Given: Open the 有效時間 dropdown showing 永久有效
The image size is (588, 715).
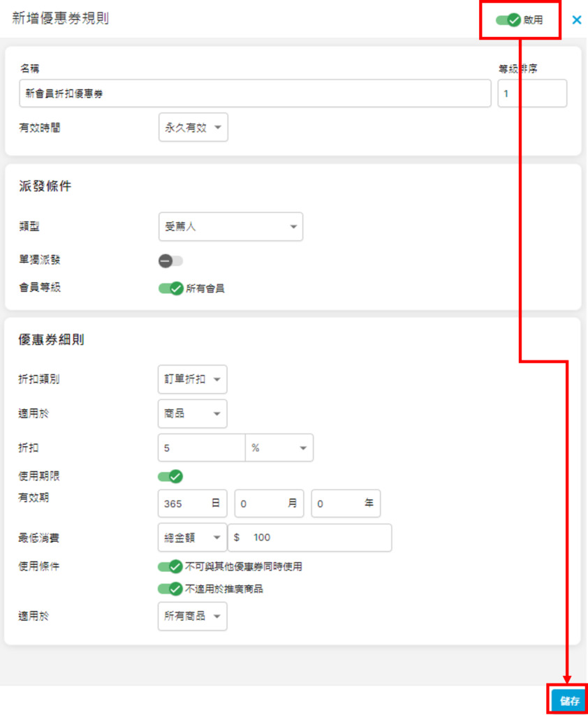Looking at the screenshot, I should point(193,128).
